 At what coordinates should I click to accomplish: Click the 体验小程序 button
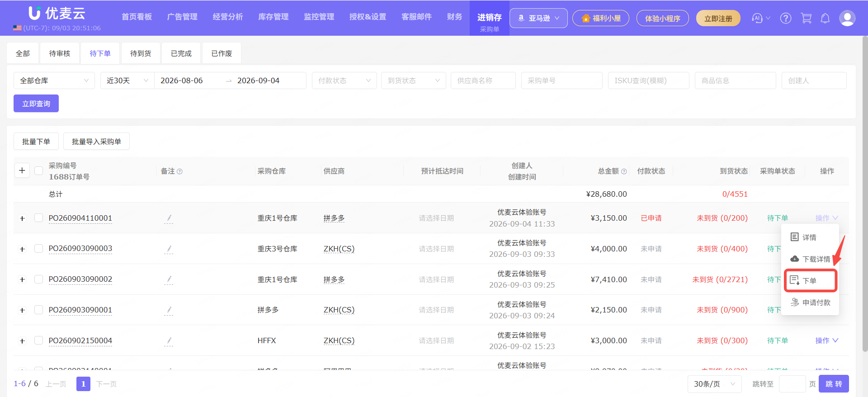tap(662, 18)
